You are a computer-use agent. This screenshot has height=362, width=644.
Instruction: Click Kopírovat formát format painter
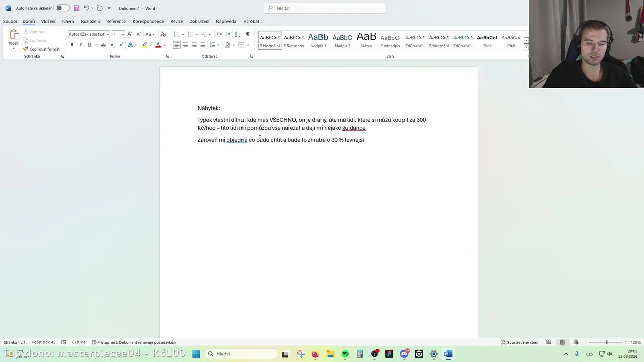tap(41, 49)
